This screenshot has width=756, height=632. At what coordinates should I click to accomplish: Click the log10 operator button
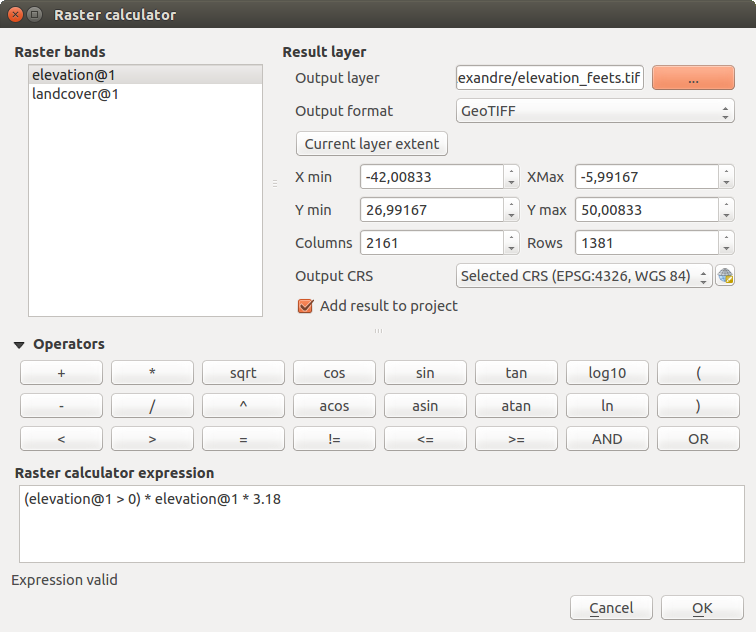[x=607, y=373]
